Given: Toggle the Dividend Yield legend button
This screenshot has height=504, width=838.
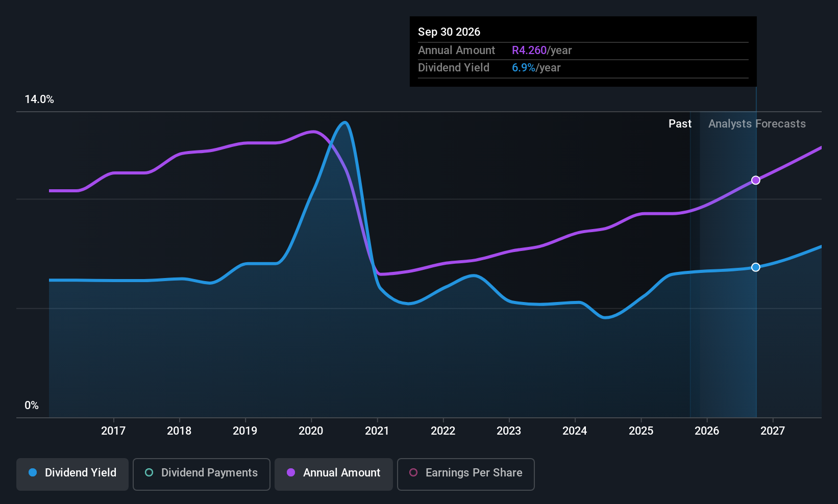Looking at the screenshot, I should click(x=72, y=474).
